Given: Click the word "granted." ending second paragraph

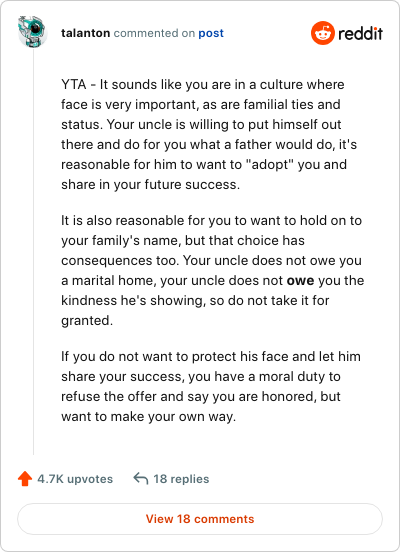Looking at the screenshot, I should tap(87, 321).
